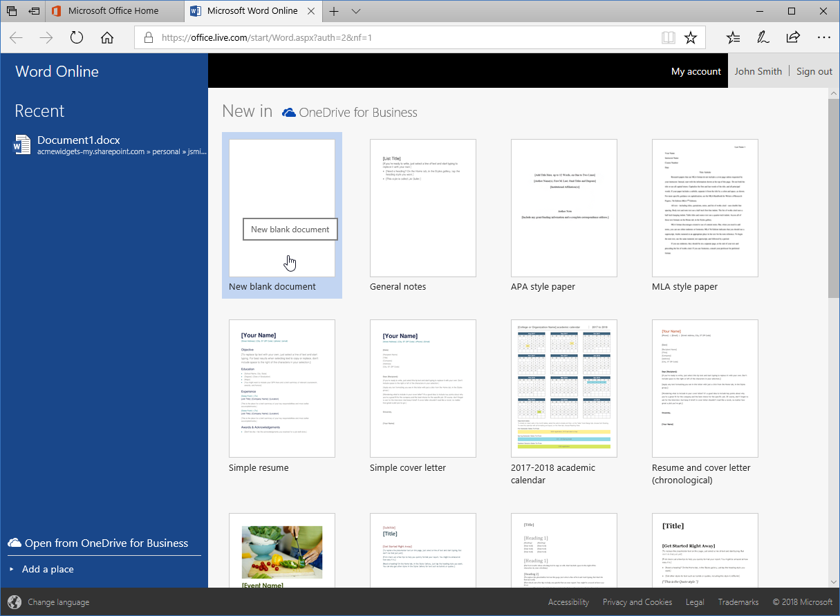Screen dimensions: 840x616
Task: Toggle reading view in the address bar
Action: click(x=668, y=37)
